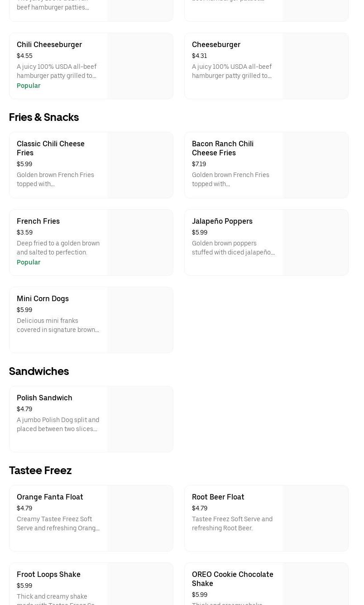This screenshot has width=364, height=605.
Task: Open the Chili Cheeseburger menu item
Action: click(49, 44)
